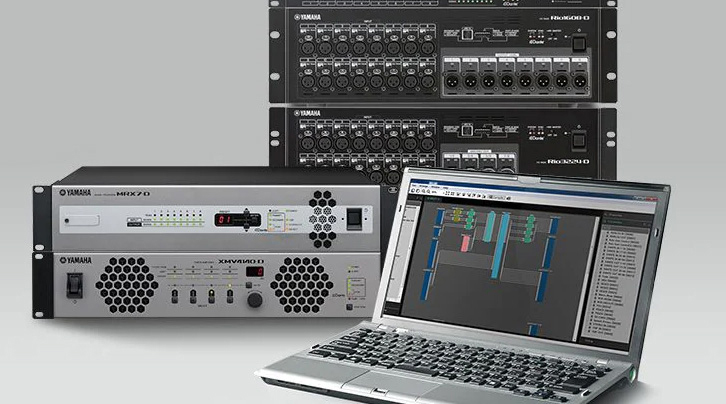
Task: Tap the MRX7-D red preset number display
Action: pos(224,219)
